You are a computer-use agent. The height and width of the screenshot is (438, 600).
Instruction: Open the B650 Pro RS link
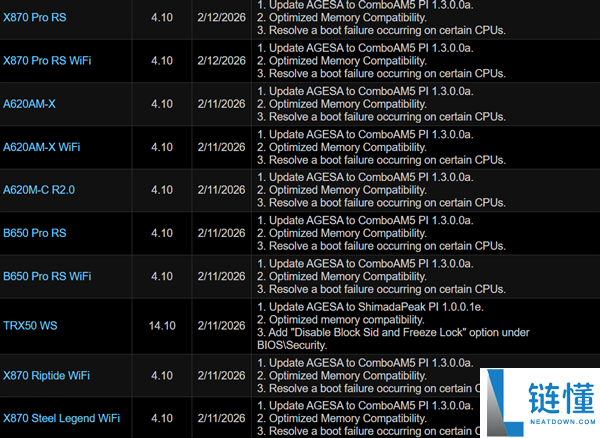point(34,233)
